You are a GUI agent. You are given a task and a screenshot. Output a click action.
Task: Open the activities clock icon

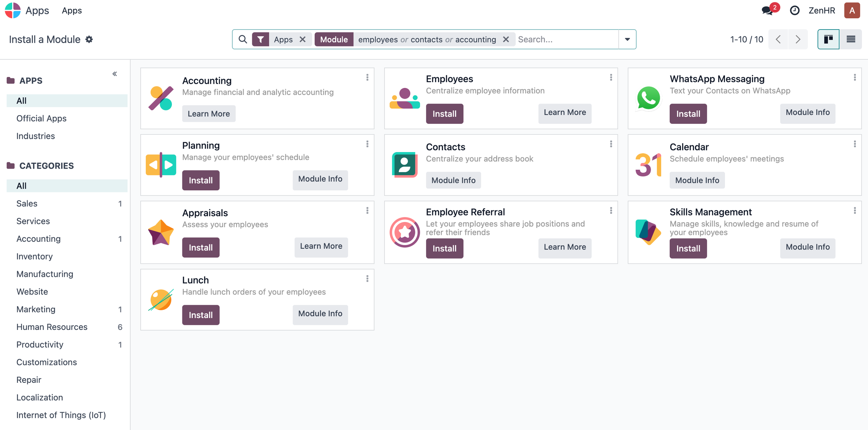click(794, 11)
